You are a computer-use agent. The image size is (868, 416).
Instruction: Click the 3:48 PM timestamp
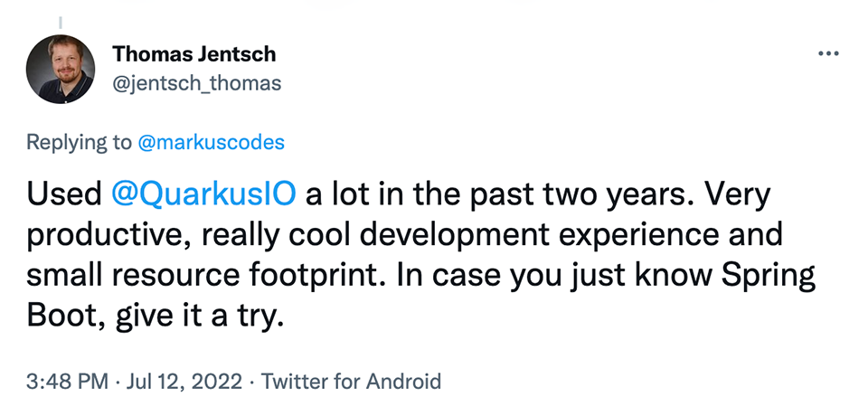pyautogui.click(x=67, y=382)
